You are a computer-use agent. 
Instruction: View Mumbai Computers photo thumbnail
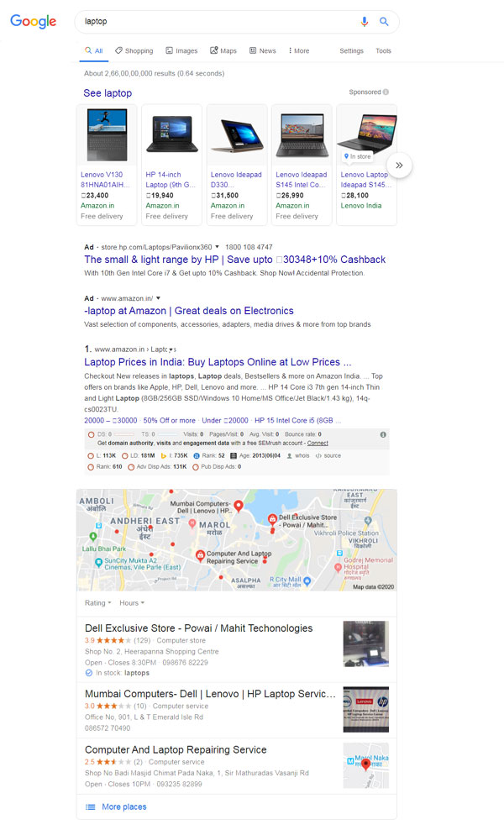tap(366, 709)
